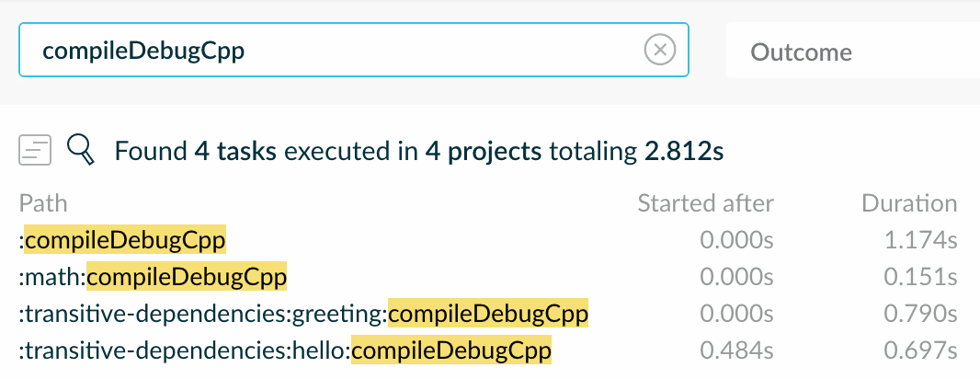Image resolution: width=980 pixels, height=379 pixels.
Task: Click the 1.174s duration value
Action: pyautogui.click(x=920, y=240)
